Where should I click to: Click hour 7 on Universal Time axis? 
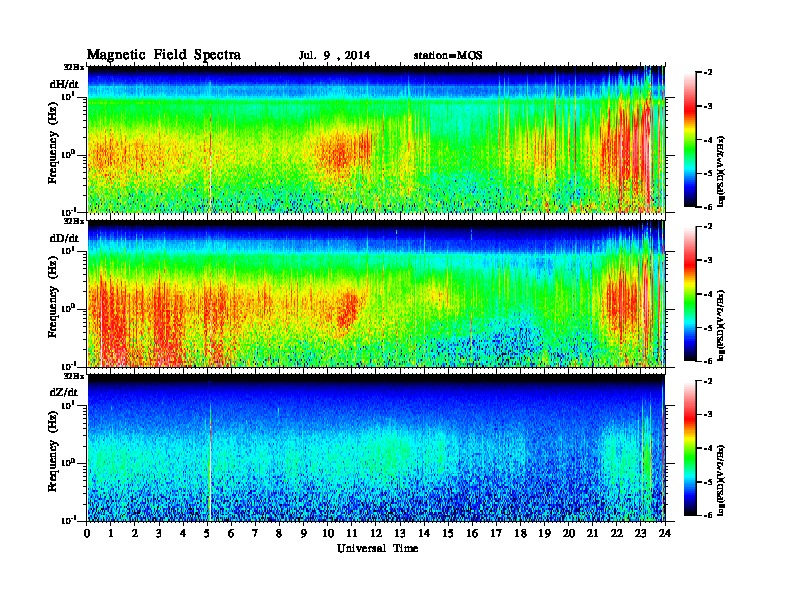[x=255, y=534]
